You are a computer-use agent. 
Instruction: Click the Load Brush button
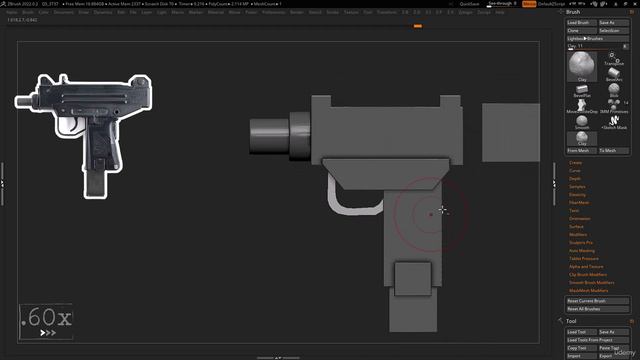click(582, 23)
